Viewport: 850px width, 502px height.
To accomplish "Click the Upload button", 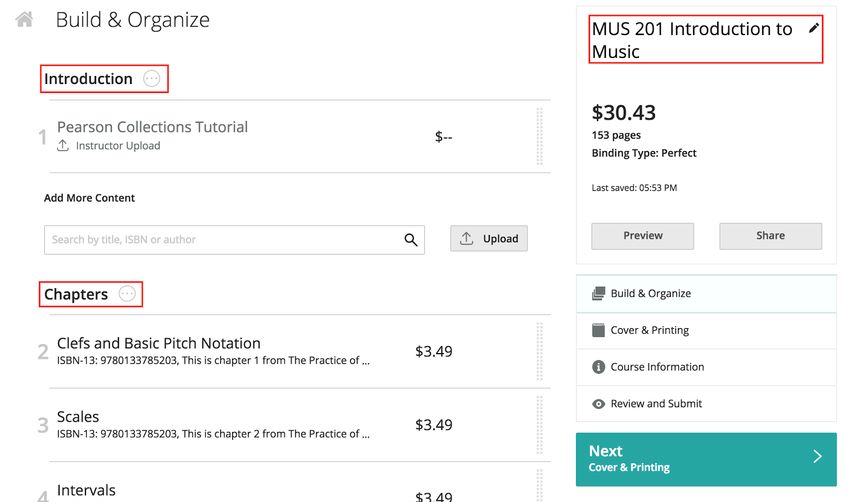I will coord(488,239).
